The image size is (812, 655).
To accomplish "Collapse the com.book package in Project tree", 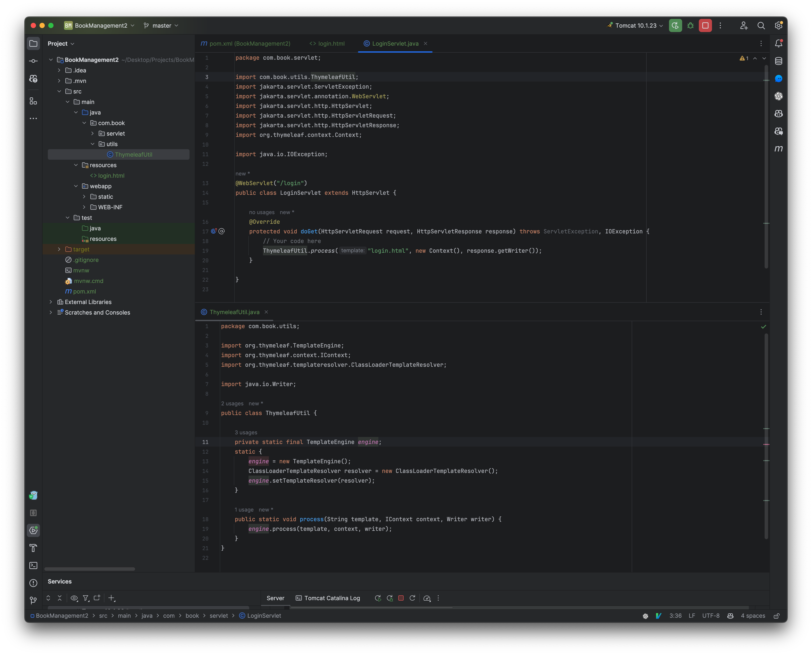I will [x=84, y=123].
